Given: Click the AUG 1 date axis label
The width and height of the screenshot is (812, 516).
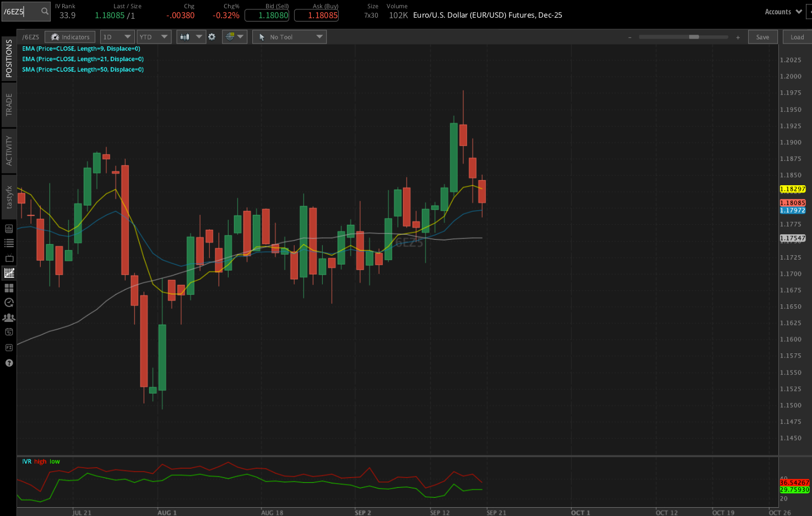Looking at the screenshot, I should coord(167,513).
